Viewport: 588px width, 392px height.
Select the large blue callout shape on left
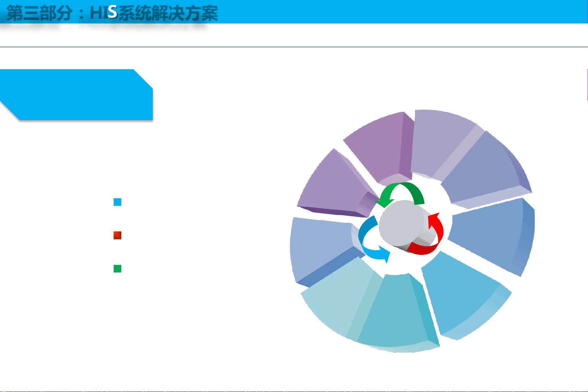[x=76, y=95]
